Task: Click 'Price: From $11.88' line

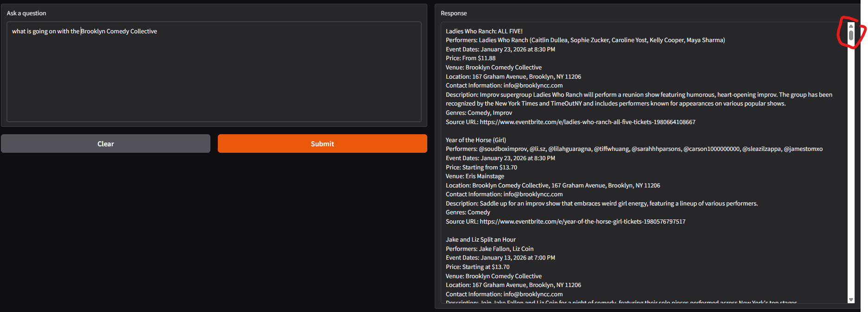Action: pyautogui.click(x=470, y=58)
